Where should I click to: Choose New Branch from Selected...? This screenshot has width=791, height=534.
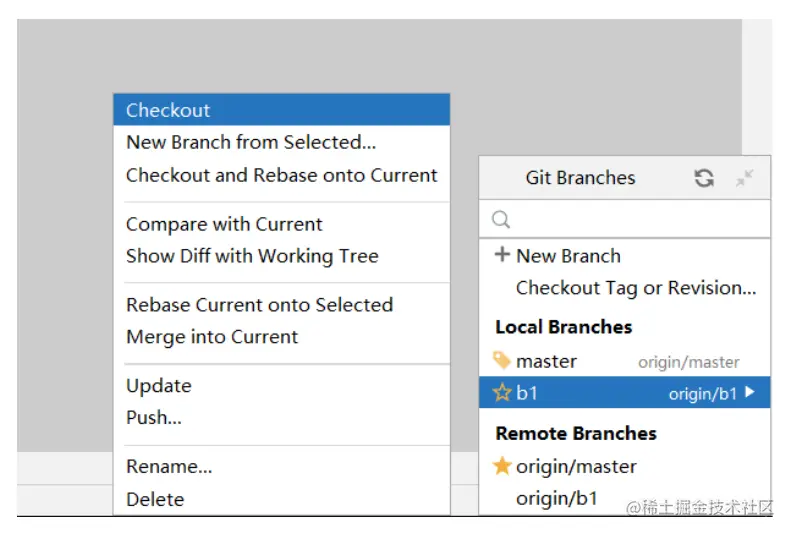click(x=251, y=142)
